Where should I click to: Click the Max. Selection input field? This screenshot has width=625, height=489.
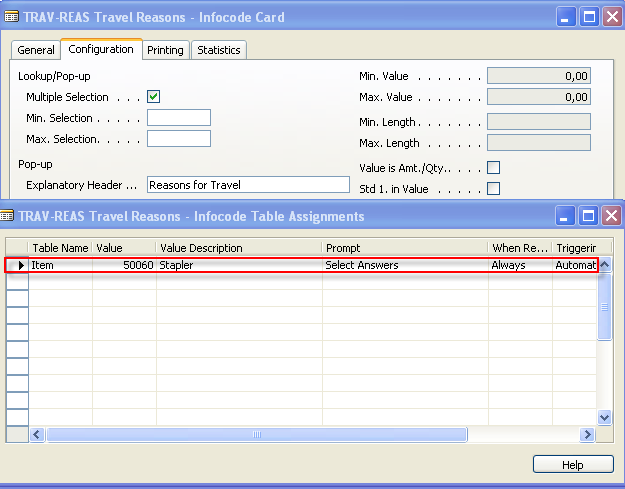(x=179, y=139)
